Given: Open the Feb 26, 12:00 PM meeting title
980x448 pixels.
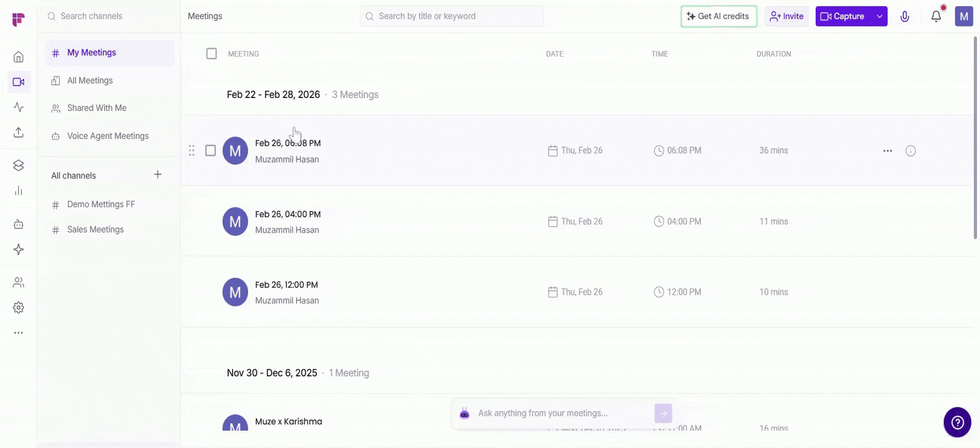Looking at the screenshot, I should [x=286, y=285].
